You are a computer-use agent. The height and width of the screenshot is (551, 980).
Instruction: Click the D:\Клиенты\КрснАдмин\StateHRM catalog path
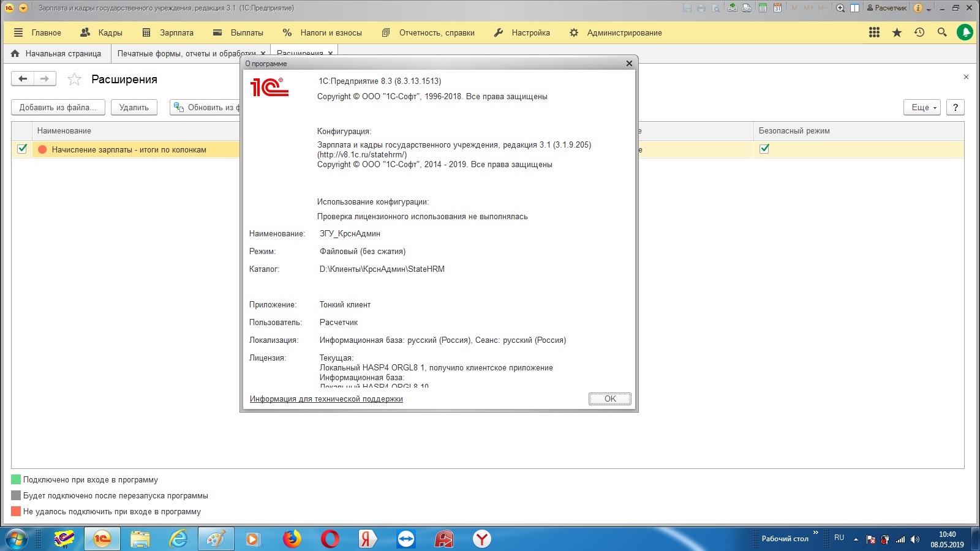(x=382, y=269)
